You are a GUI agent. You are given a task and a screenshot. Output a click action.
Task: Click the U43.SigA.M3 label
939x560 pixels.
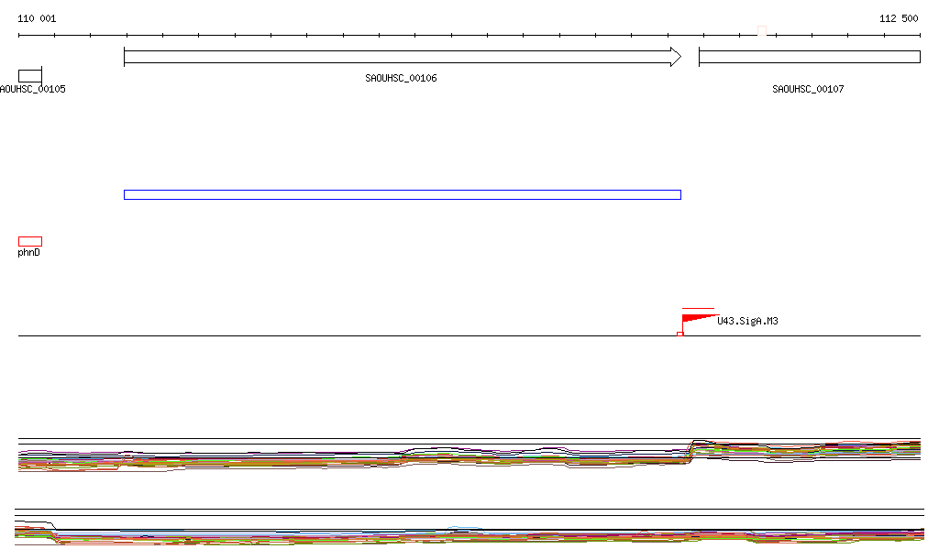tap(747, 322)
